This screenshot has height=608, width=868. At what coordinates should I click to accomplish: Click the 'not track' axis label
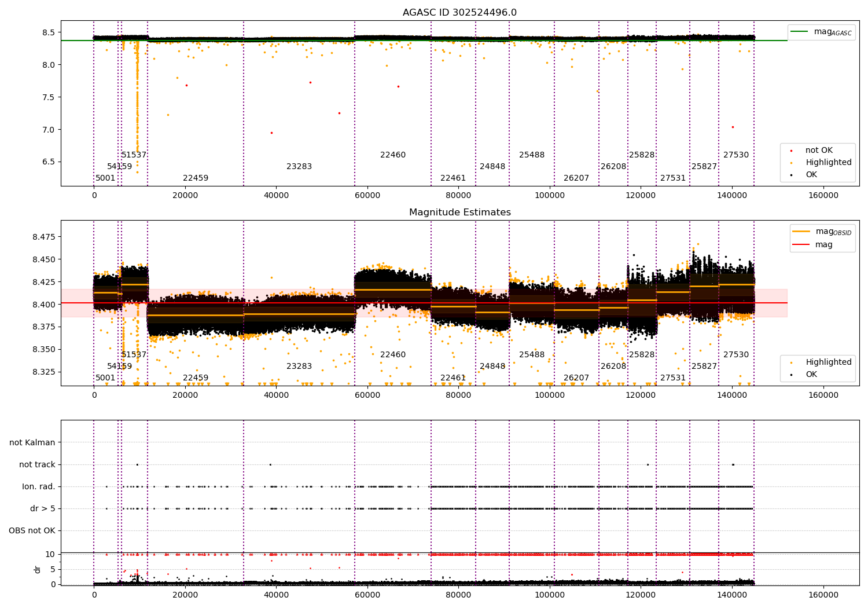(37, 464)
